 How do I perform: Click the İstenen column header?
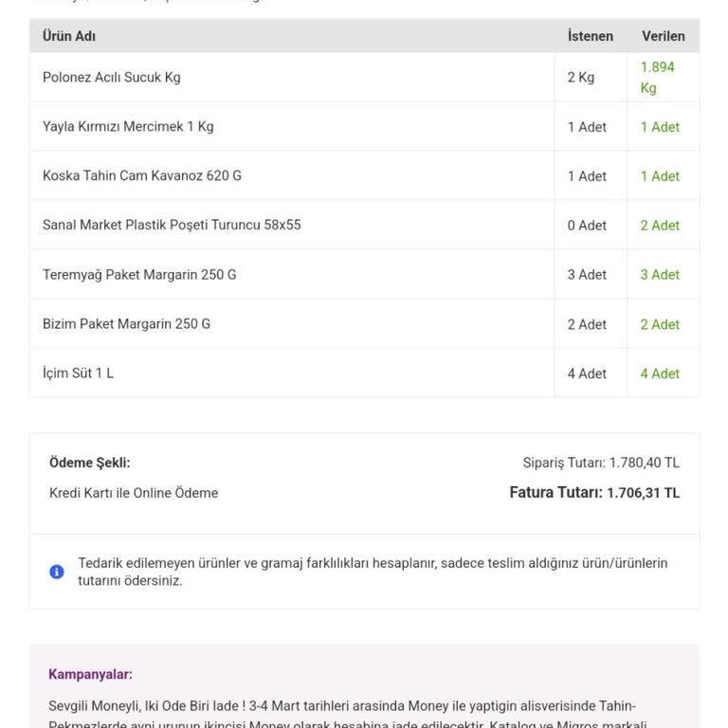tap(590, 36)
